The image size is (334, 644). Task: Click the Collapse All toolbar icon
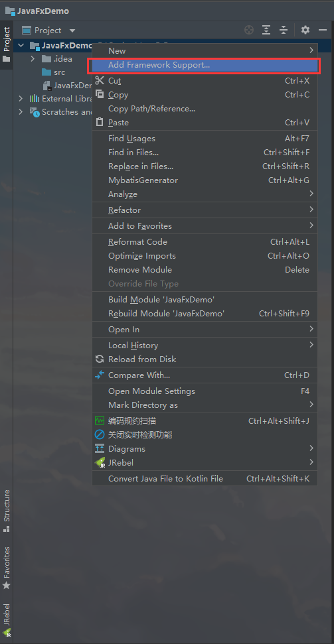(x=284, y=30)
